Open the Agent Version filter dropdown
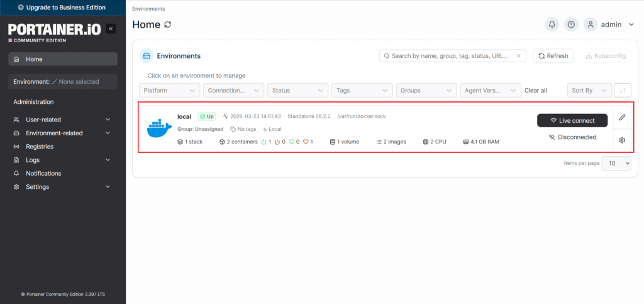This screenshot has width=644, height=304. point(491,91)
